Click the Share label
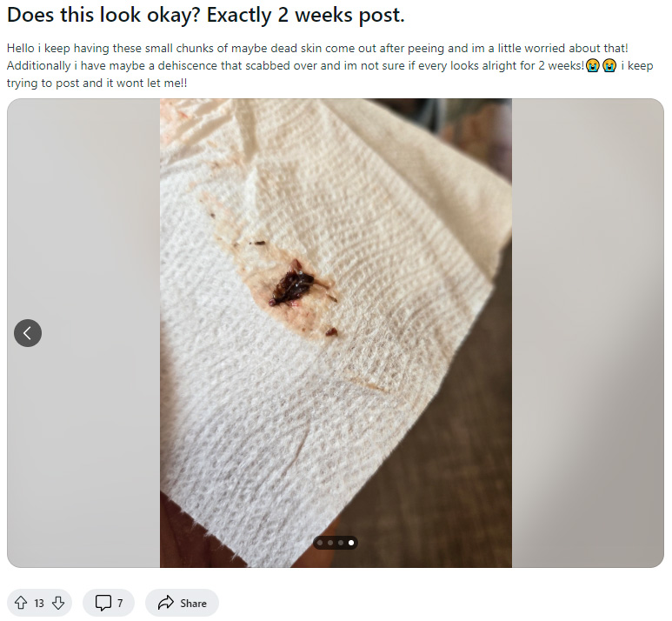This screenshot has width=672, height=621. click(x=193, y=604)
